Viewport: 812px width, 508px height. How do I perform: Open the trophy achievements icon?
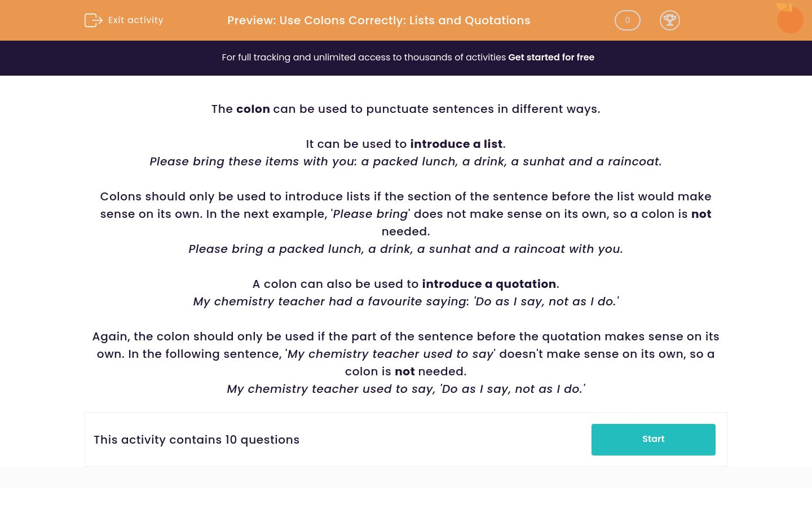point(670,20)
